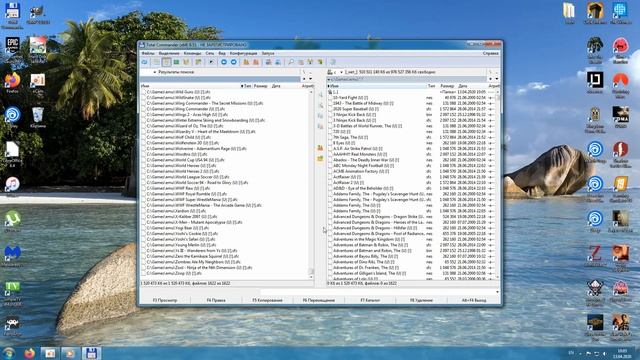This screenshot has width=640, height=360.
Task: Click the orange pack icon in the middle vertical bar
Action: click(320, 148)
